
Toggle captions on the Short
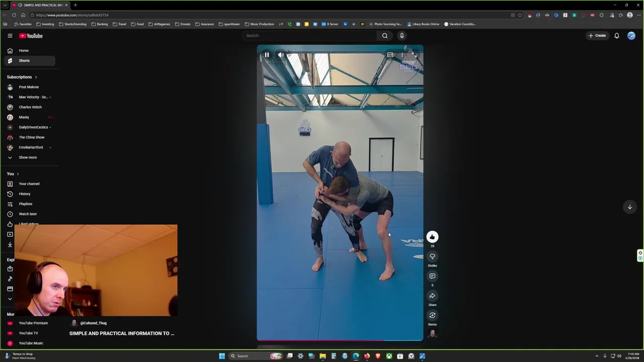coord(390,55)
